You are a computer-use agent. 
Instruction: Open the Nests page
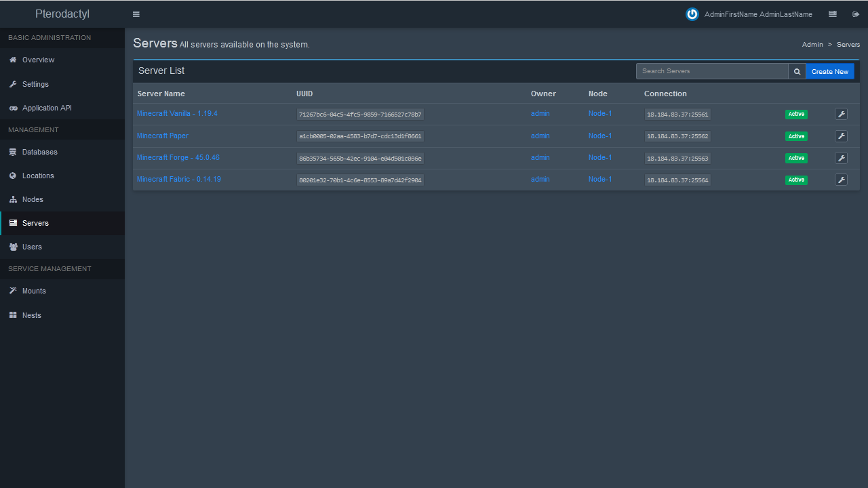coord(62,315)
